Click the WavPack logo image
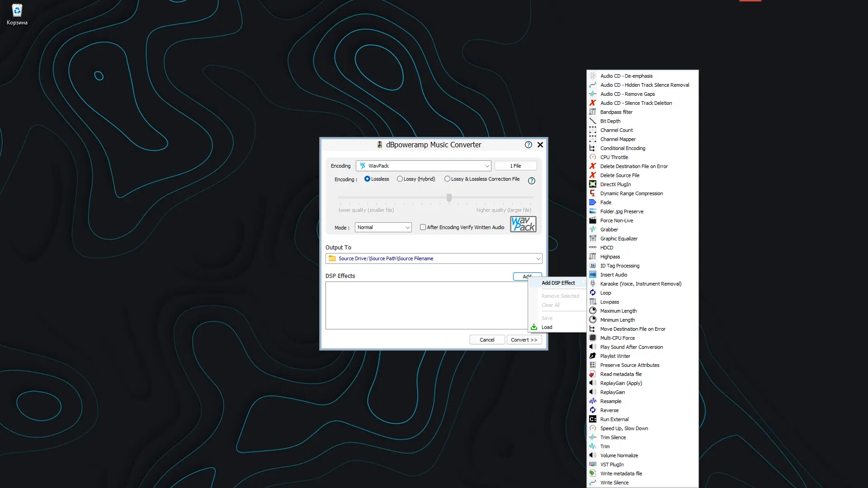 pyautogui.click(x=523, y=224)
